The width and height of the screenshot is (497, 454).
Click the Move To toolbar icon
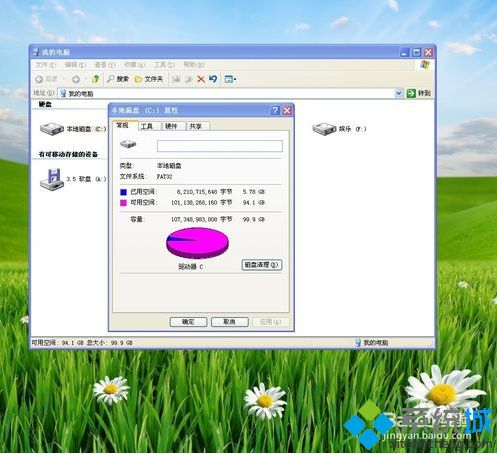coord(176,79)
